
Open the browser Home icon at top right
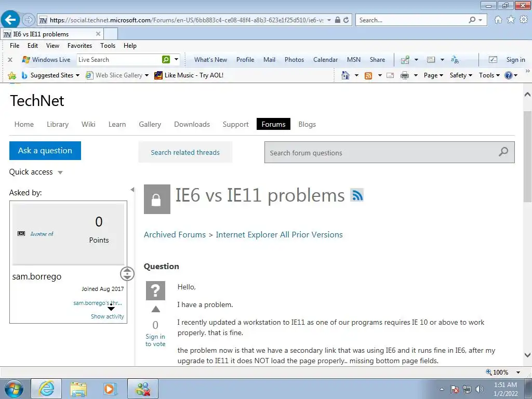[498, 20]
